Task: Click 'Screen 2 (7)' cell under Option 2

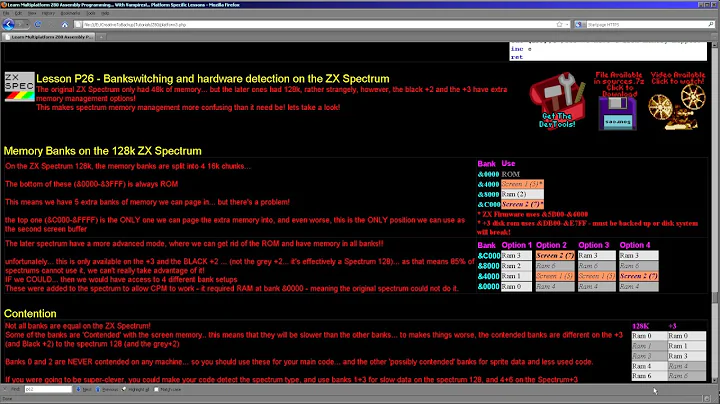Action: (555, 255)
